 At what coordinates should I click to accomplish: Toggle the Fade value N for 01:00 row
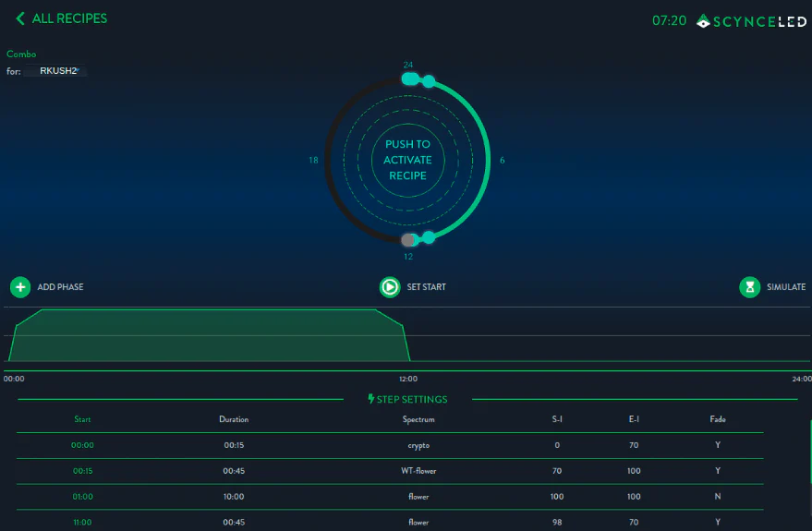pyautogui.click(x=718, y=497)
